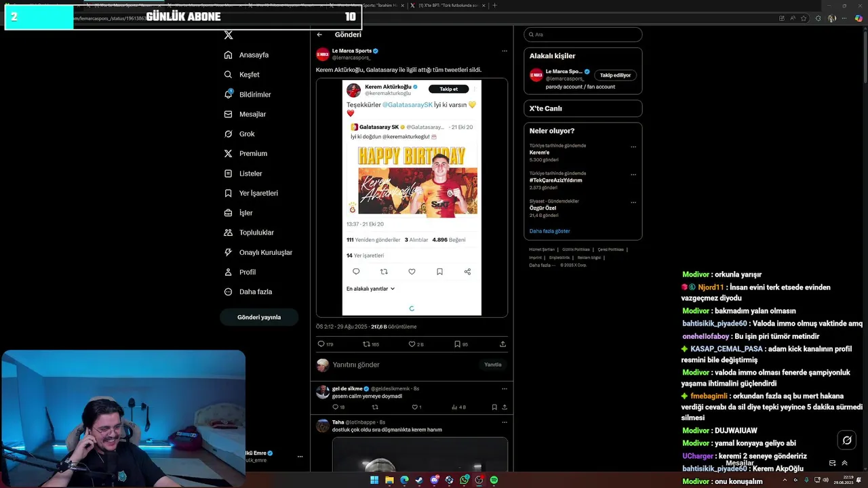The image size is (868, 488).
Task: Open options for Kerem'e trend
Action: pos(633,146)
